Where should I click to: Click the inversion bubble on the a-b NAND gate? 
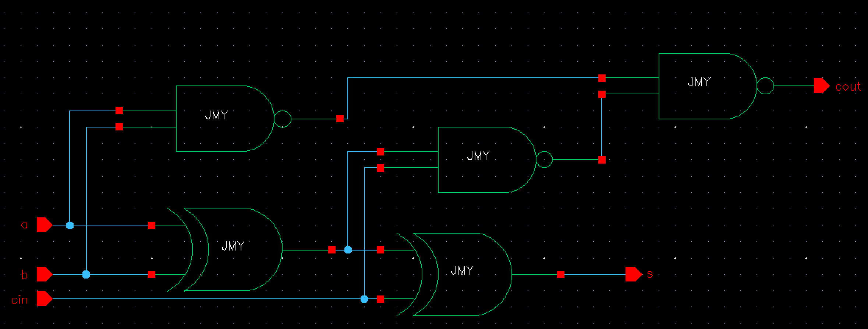point(283,119)
